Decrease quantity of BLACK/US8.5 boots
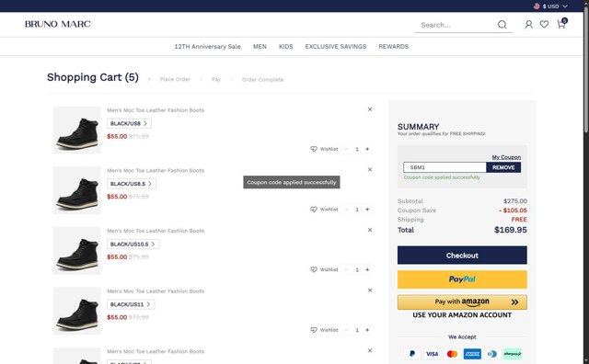589x364 pixels. (347, 210)
